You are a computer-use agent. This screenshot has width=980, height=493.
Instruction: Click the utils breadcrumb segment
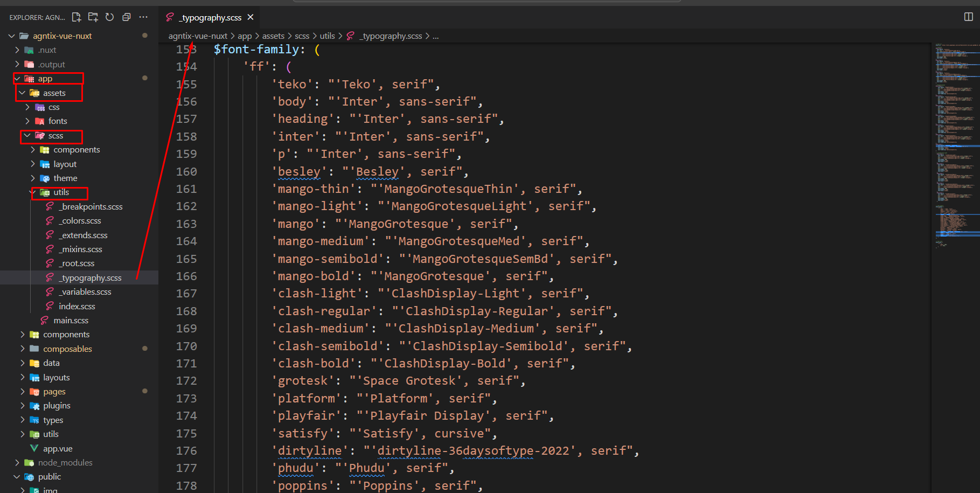click(327, 36)
